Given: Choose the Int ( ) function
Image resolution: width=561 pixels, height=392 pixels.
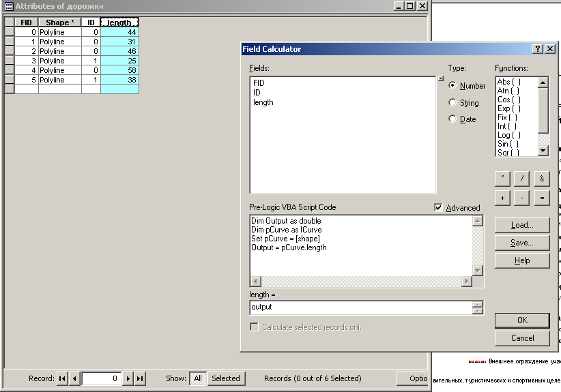Looking at the screenshot, I should click(507, 126).
